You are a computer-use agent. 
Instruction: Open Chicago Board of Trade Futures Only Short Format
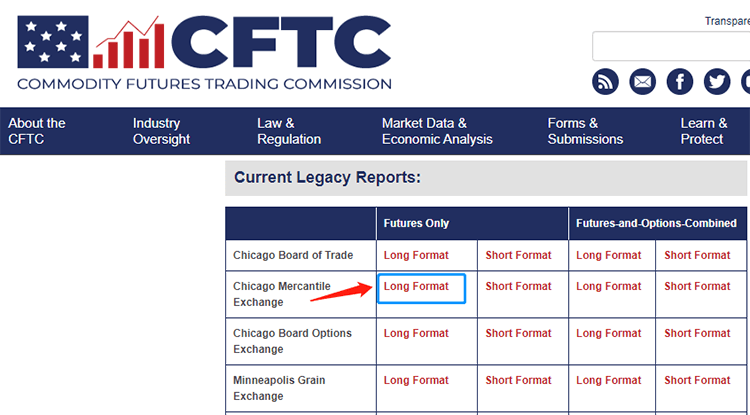pos(518,255)
